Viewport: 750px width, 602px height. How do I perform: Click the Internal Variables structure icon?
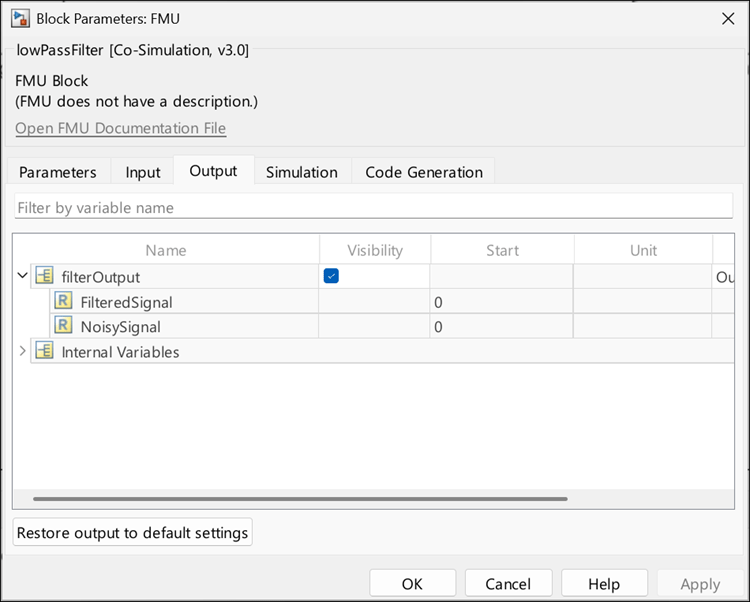(44, 351)
